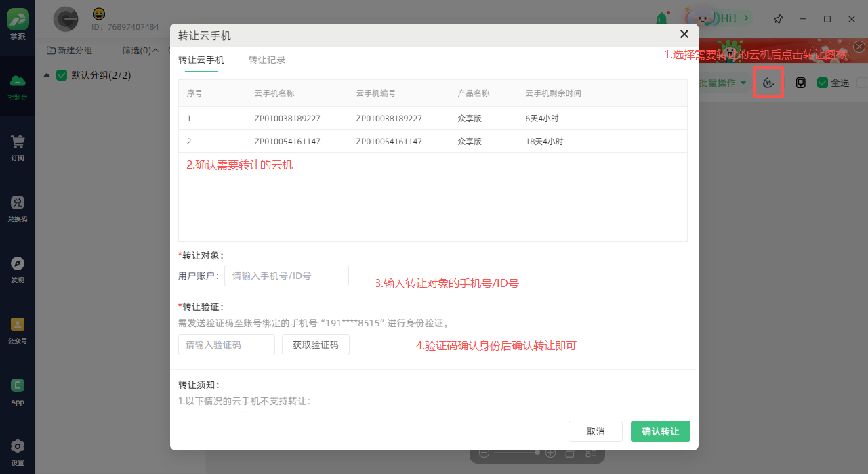868x474 pixels.
Task: Focus the 请输入验证码 verification field
Action: click(x=226, y=345)
